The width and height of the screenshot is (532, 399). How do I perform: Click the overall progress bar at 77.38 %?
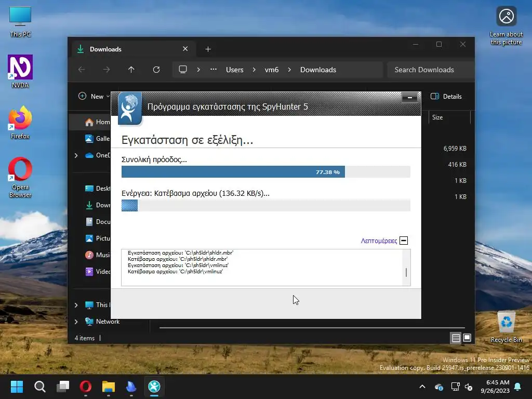click(266, 172)
